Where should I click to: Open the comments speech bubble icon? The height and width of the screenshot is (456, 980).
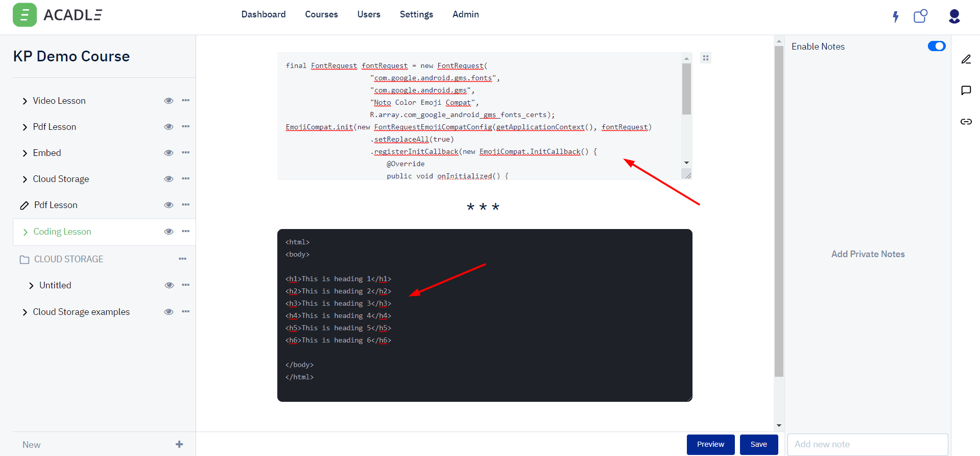[x=966, y=90]
